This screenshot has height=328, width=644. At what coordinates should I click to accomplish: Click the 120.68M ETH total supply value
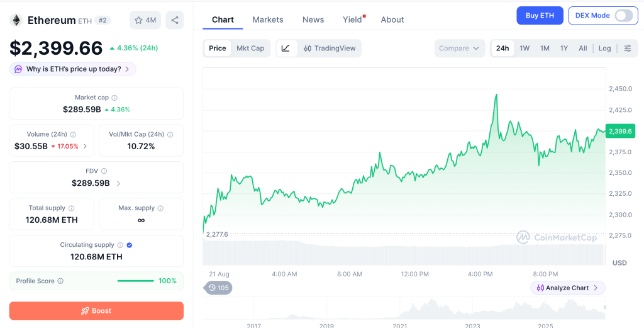(x=52, y=220)
